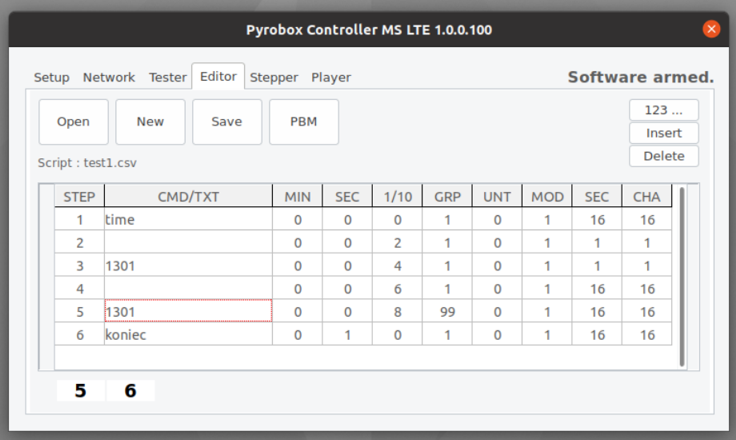The height and width of the screenshot is (440, 736).
Task: Select the Stepper tab
Action: (274, 77)
